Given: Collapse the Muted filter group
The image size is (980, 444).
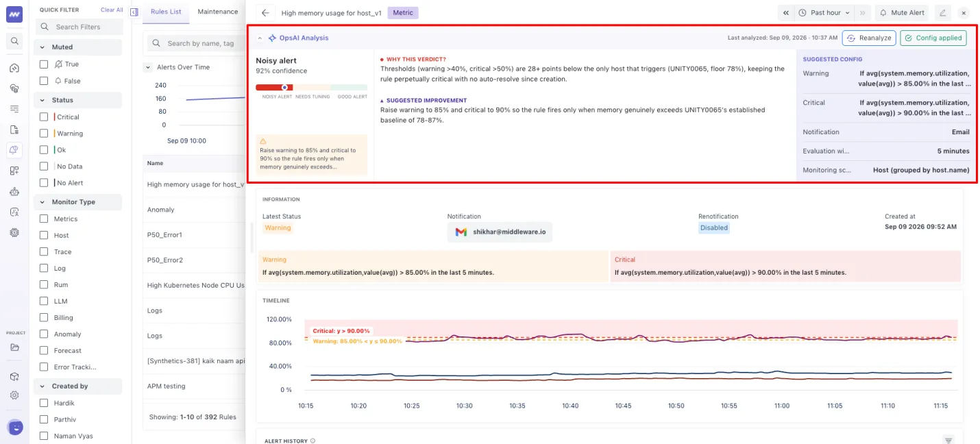Looking at the screenshot, I should click(x=43, y=47).
